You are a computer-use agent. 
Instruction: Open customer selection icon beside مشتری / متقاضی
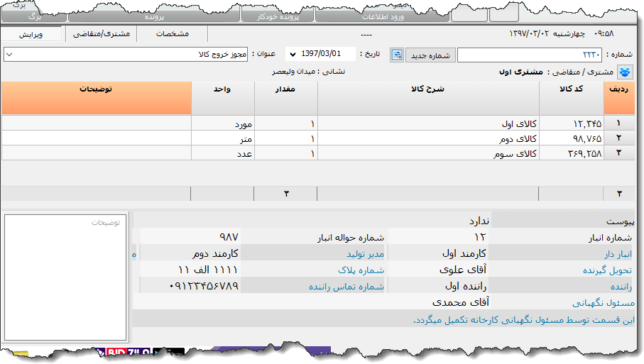click(x=625, y=72)
